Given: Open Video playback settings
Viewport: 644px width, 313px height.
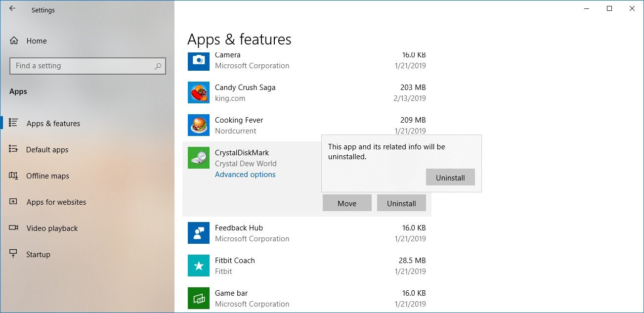Looking at the screenshot, I should coord(52,228).
